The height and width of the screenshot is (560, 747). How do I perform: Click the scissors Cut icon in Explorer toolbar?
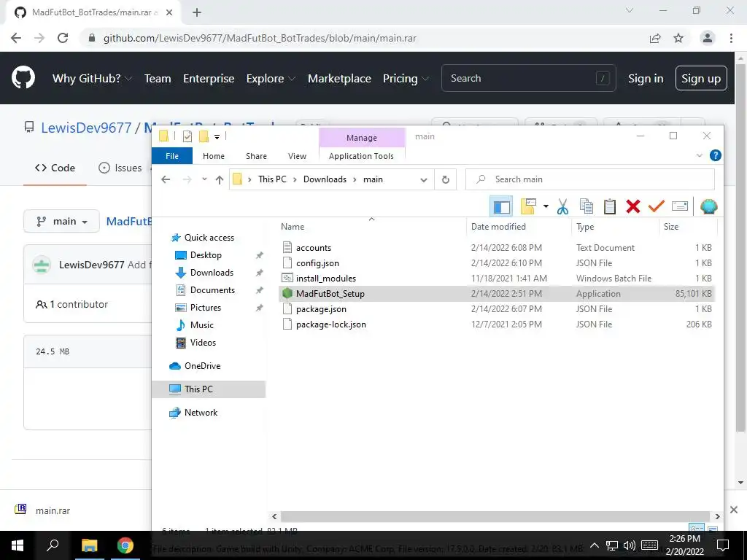(x=562, y=206)
